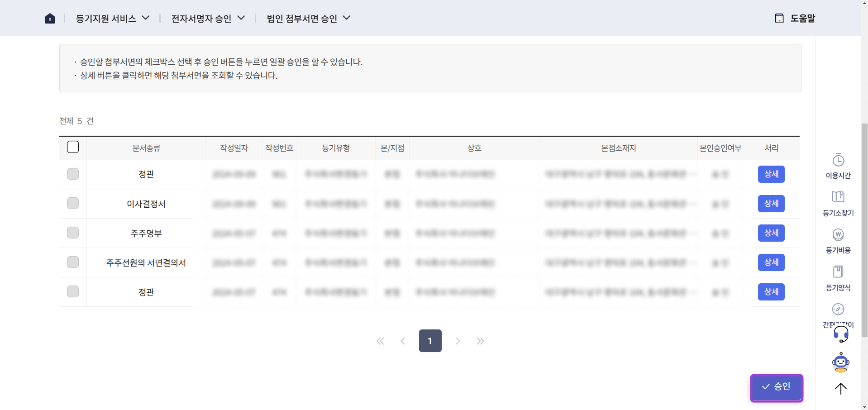Image resolution: width=868 pixels, height=410 pixels.
Task: Go to last page double-right arrow
Action: click(480, 341)
